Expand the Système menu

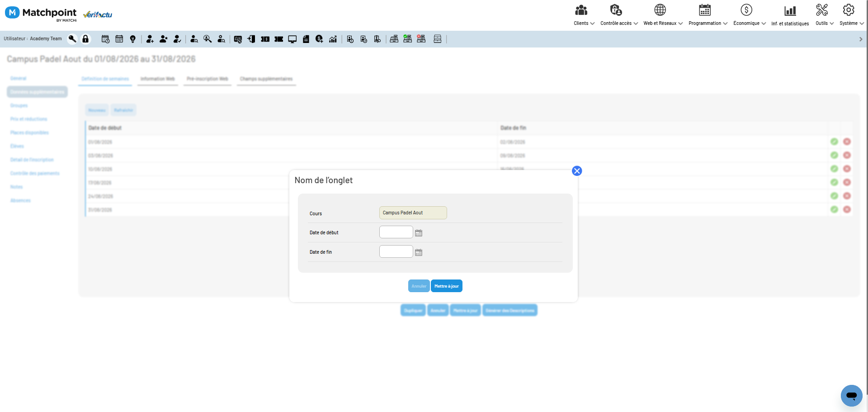click(852, 15)
